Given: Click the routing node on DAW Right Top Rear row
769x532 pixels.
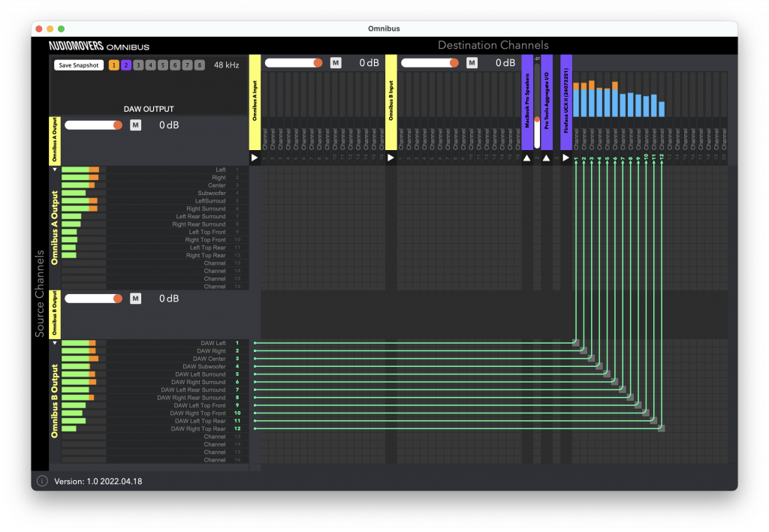Looking at the screenshot, I should click(x=662, y=428).
